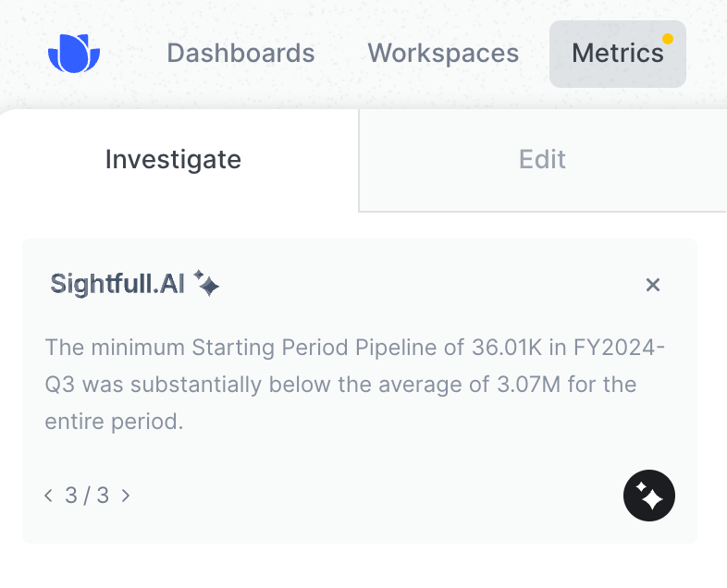Click the Starting Period Pipeline insight paragraph

click(354, 384)
